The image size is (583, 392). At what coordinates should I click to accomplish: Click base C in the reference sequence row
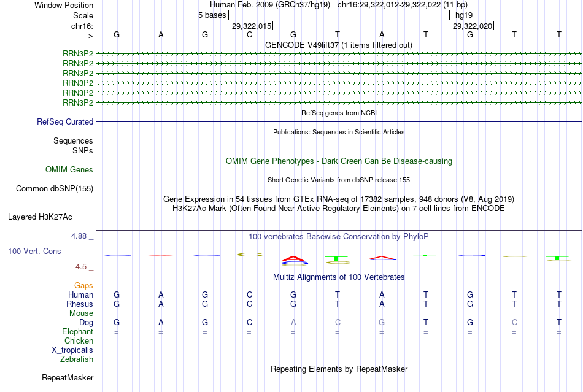(249, 34)
